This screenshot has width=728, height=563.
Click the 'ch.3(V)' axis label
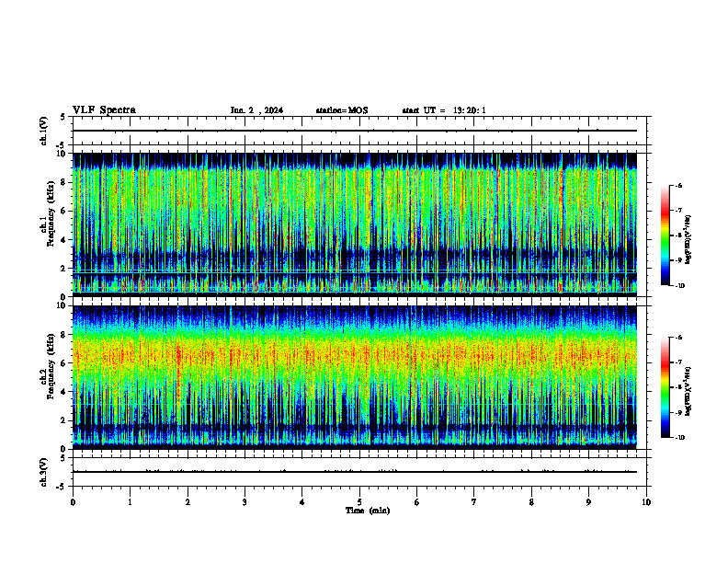[x=43, y=472]
